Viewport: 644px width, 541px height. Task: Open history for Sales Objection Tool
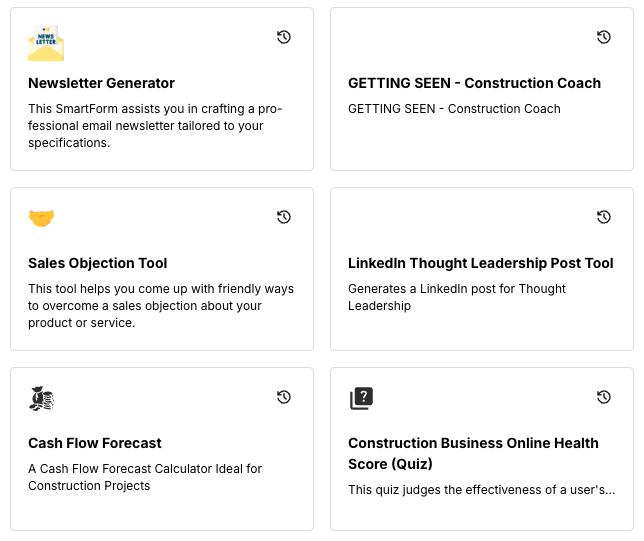tap(284, 217)
